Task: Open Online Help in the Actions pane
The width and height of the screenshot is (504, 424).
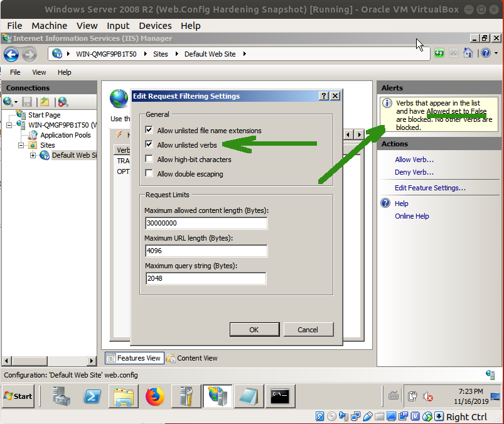Action: 412,216
